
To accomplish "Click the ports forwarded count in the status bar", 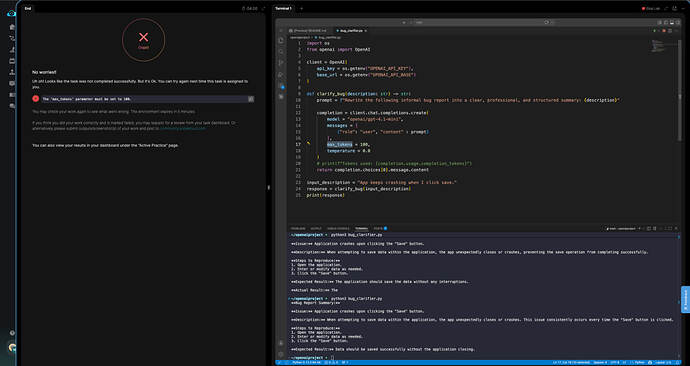I will point(345,362).
